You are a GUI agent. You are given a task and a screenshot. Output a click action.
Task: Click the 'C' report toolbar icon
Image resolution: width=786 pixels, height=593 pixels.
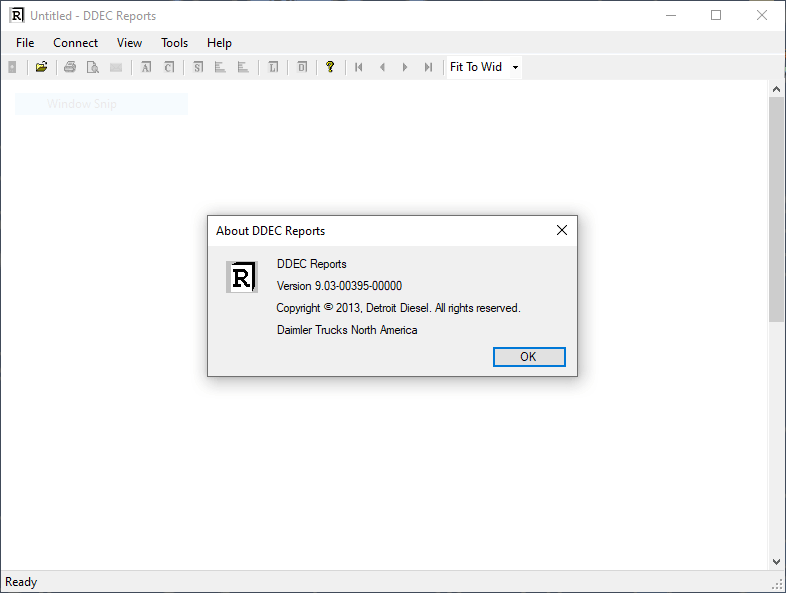pos(169,67)
